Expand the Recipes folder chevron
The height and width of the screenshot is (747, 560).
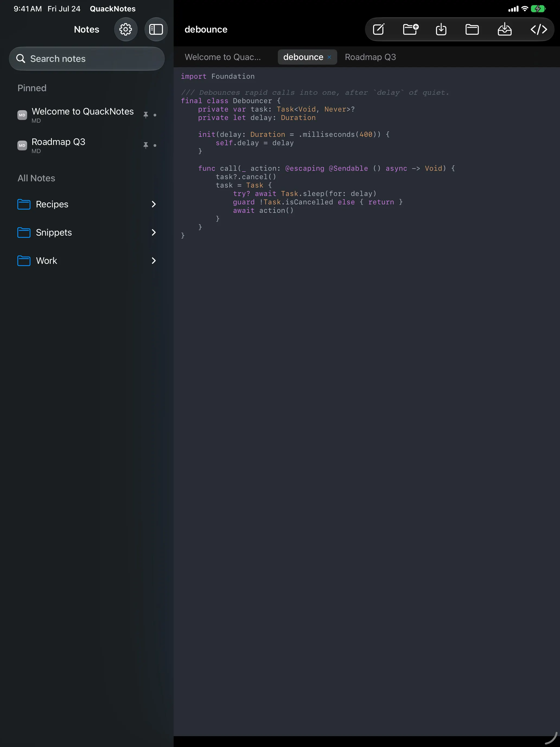click(x=154, y=204)
